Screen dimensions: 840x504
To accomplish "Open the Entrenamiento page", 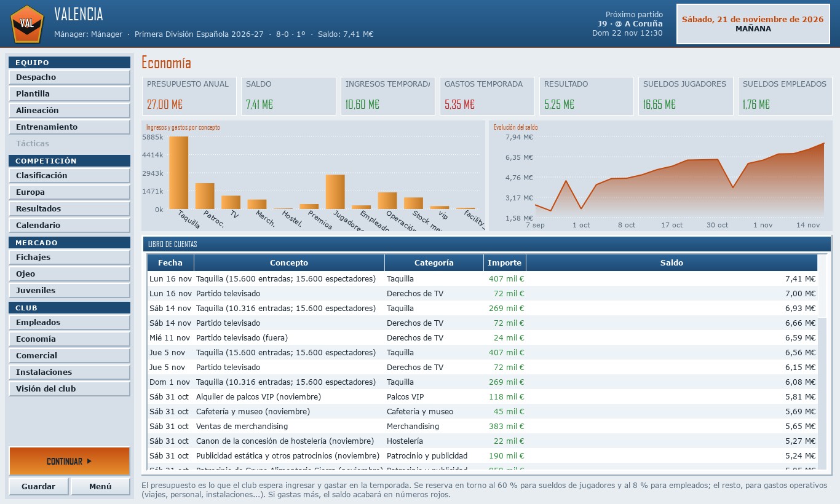I will 69,127.
